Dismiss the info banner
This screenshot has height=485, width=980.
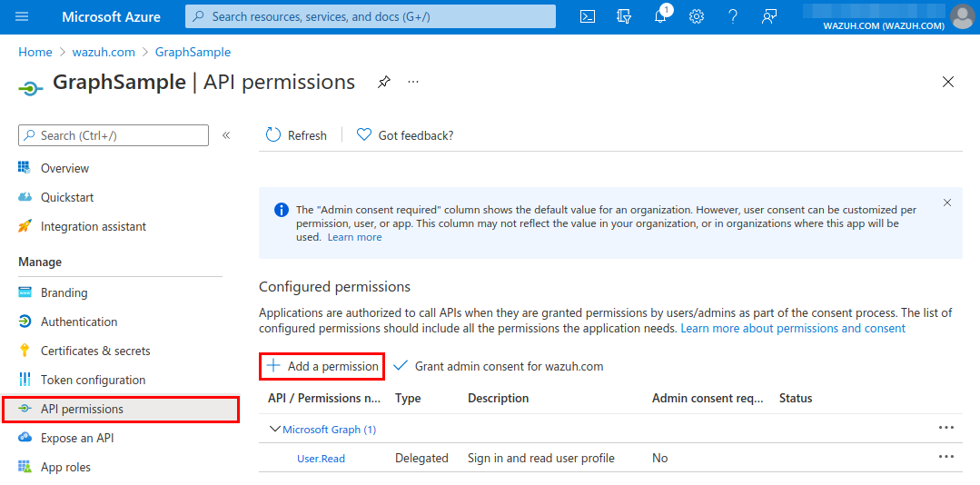pyautogui.click(x=947, y=203)
